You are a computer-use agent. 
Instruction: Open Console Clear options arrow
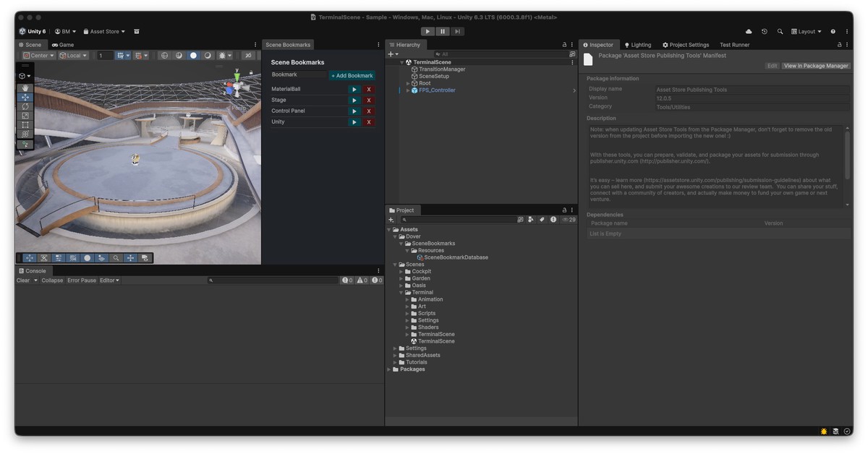tap(35, 280)
